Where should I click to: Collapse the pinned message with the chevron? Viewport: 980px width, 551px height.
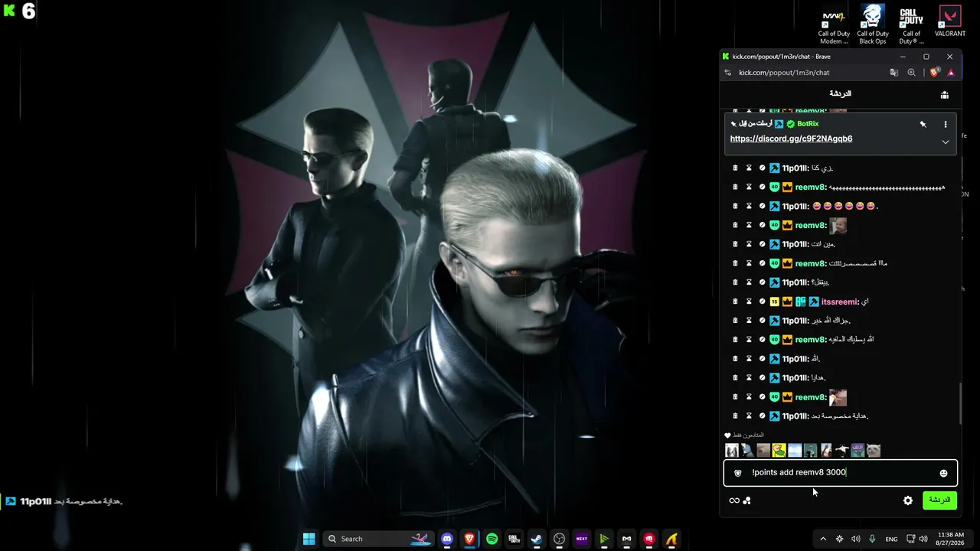point(946,142)
